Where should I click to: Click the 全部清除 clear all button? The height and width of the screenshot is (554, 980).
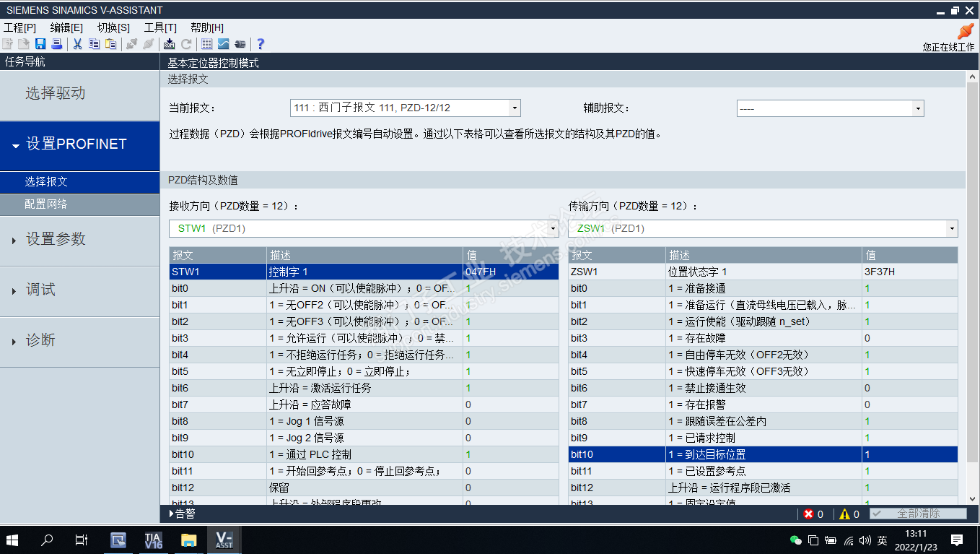[x=918, y=514]
